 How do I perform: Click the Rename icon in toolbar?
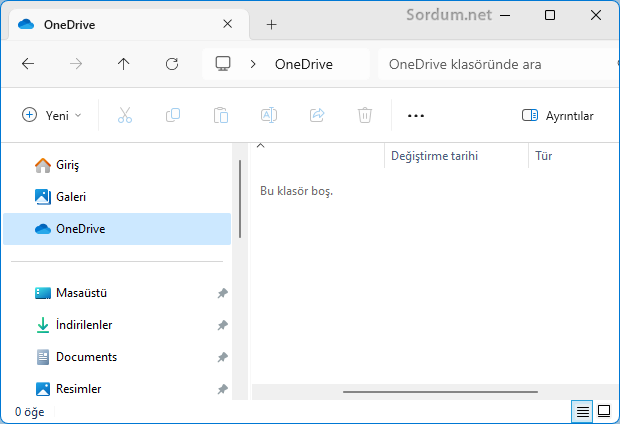tap(269, 115)
